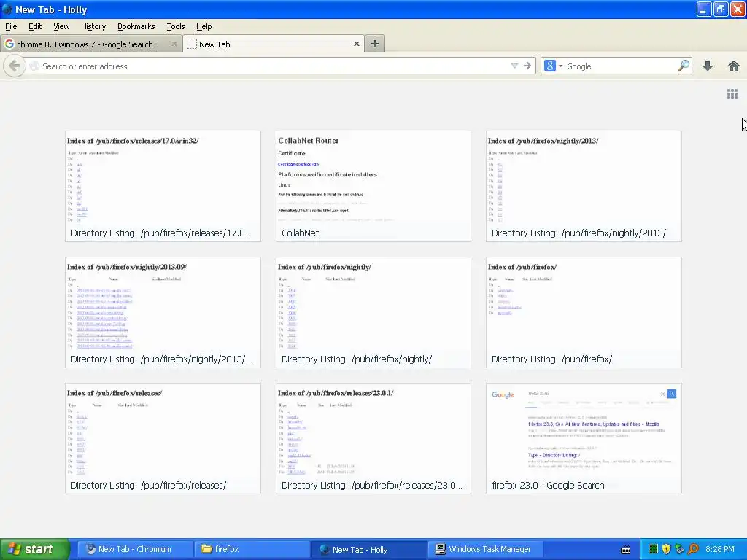Viewport: 747px width, 560px height.
Task: Open the Google search engine selector dropdown
Action: [x=553, y=66]
